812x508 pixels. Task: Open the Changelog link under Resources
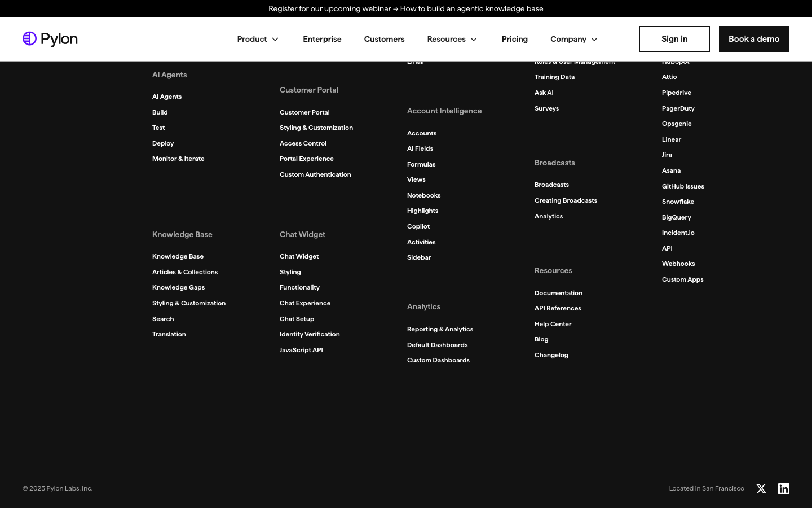point(551,355)
